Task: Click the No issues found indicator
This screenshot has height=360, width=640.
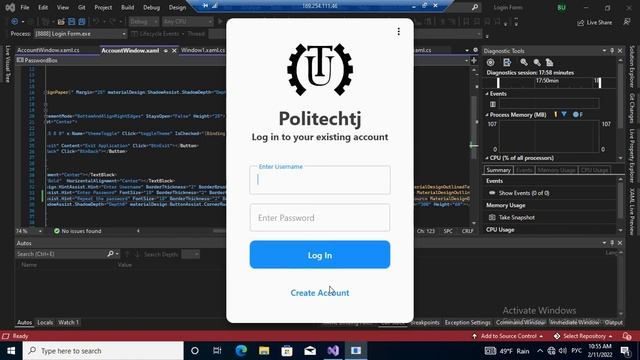Action: [x=77, y=231]
